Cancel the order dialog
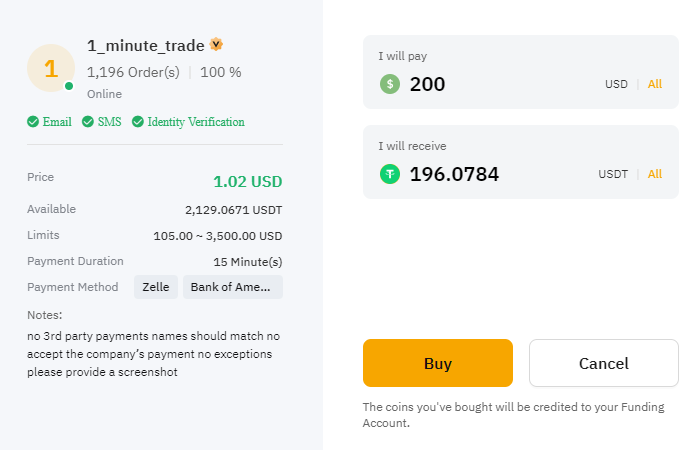 coord(604,363)
